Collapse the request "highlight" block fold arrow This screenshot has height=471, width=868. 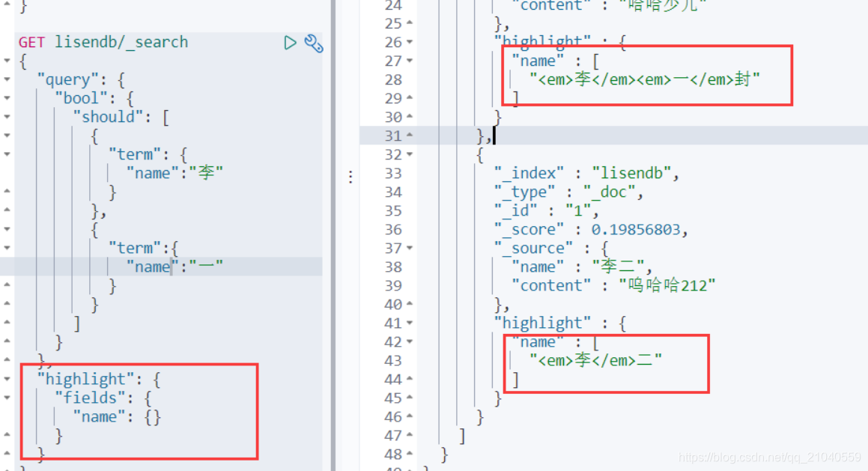pyautogui.click(x=7, y=379)
